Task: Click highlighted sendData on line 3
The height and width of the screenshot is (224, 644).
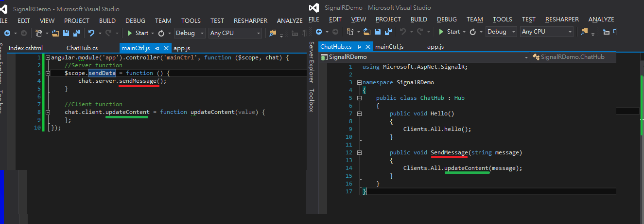Action: (102, 73)
